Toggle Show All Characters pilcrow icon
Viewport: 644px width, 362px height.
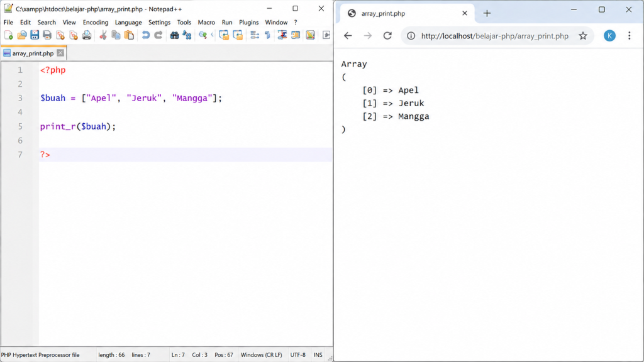point(268,35)
